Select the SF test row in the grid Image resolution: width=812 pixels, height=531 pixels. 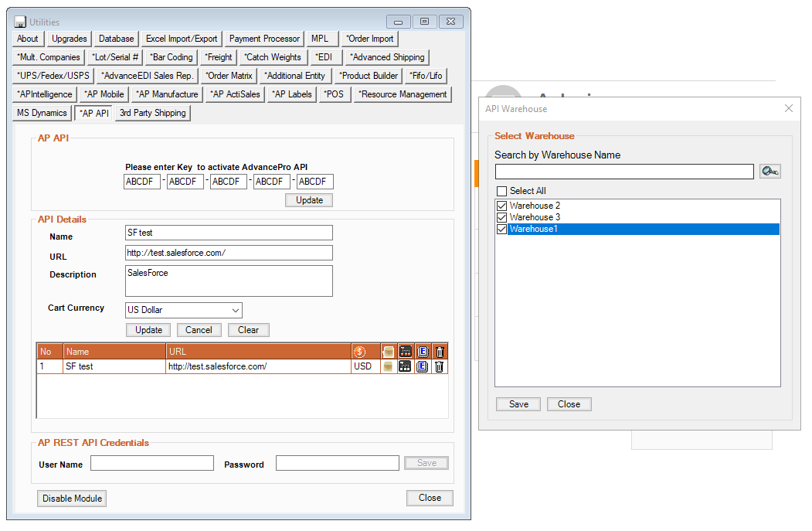[x=116, y=366]
